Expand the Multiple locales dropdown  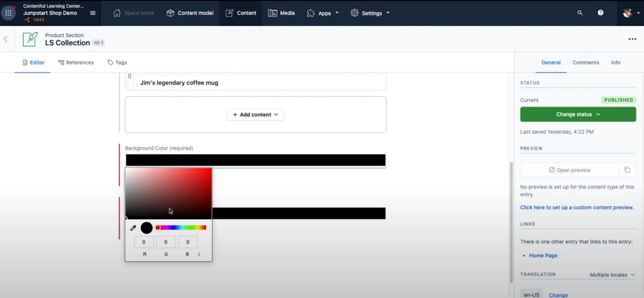coord(612,275)
